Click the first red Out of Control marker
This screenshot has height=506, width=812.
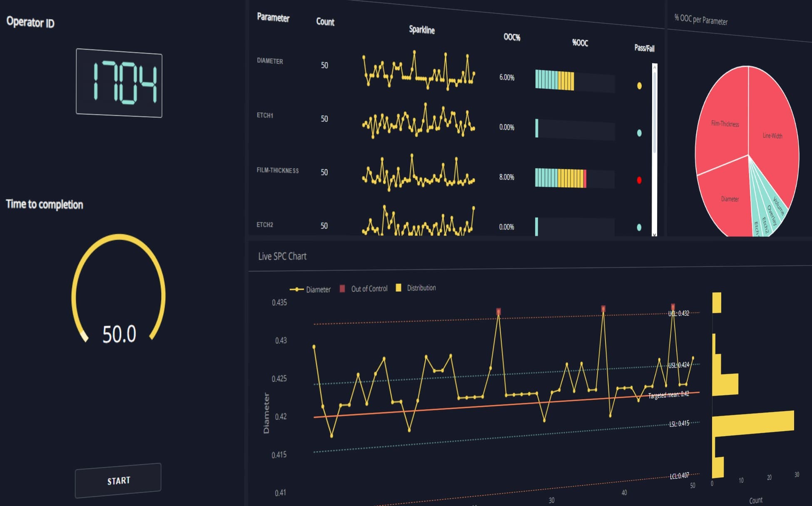(498, 311)
